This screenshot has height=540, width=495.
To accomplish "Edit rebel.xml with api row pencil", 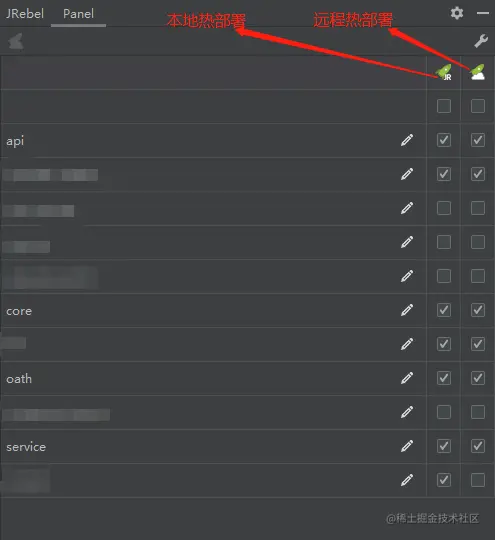I will [x=407, y=140].
